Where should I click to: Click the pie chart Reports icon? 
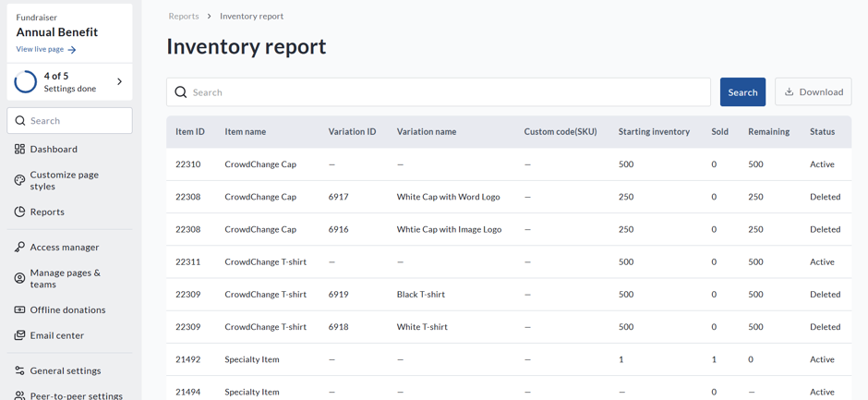[x=19, y=212]
